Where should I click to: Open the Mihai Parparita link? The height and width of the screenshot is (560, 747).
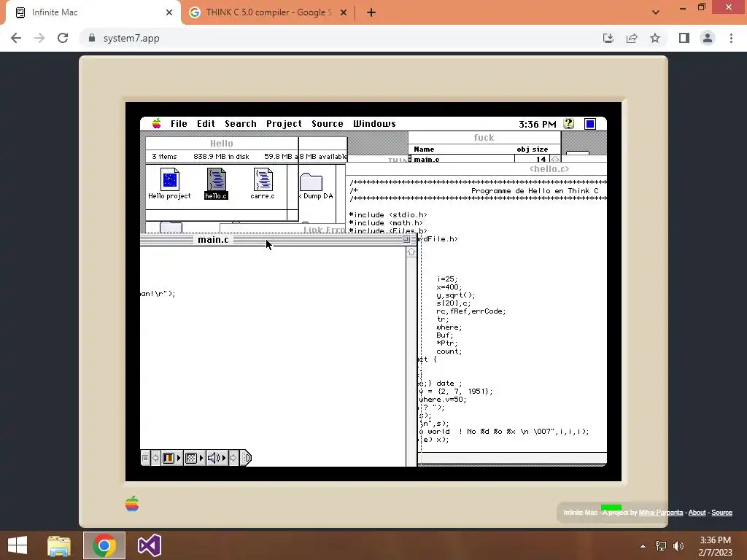point(661,513)
